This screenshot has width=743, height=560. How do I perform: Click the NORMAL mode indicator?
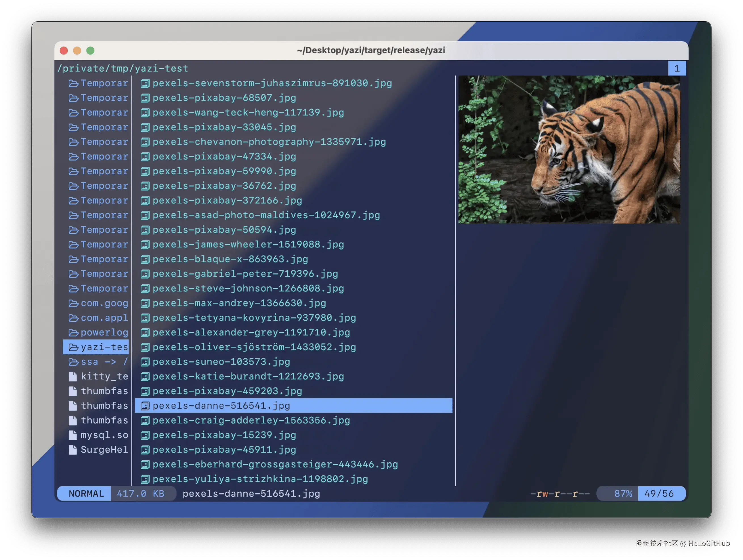coord(86,494)
